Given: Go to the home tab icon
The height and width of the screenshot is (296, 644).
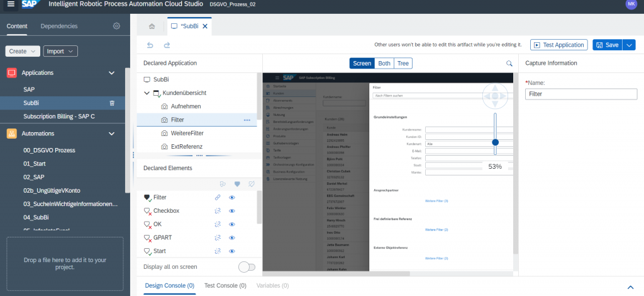Looking at the screenshot, I should coord(152,26).
